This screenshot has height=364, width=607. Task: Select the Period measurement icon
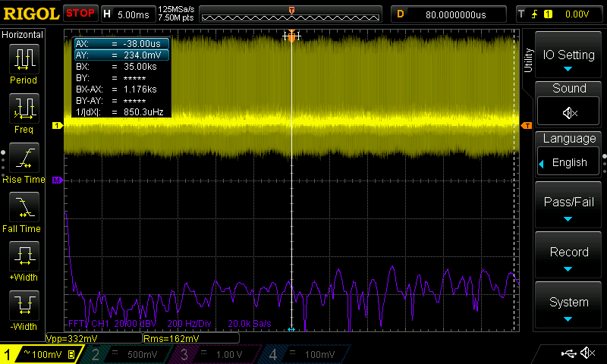24,59
